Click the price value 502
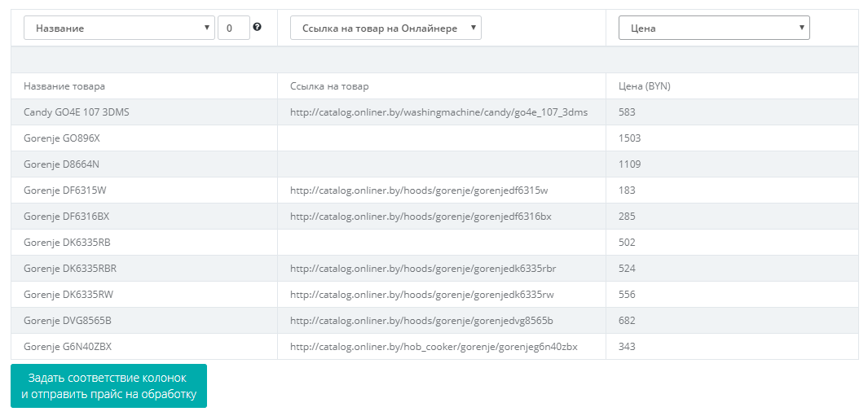The height and width of the screenshot is (416, 868). click(628, 243)
